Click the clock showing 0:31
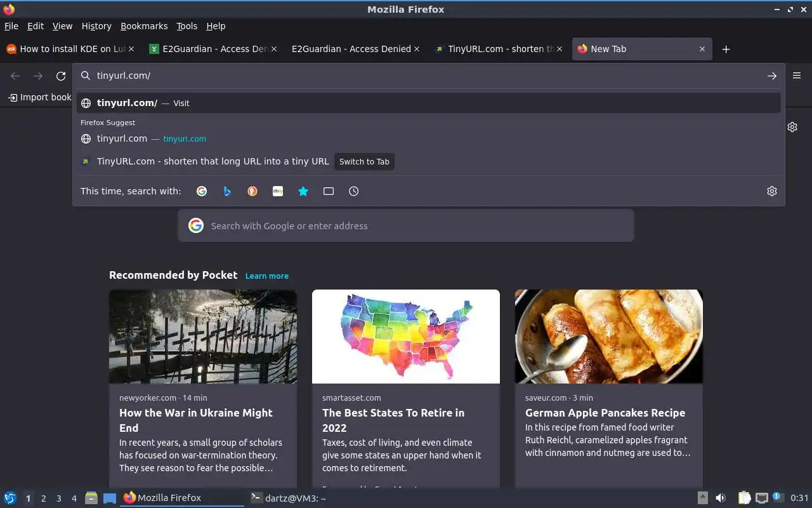Image resolution: width=812 pixels, height=508 pixels. coord(799,498)
